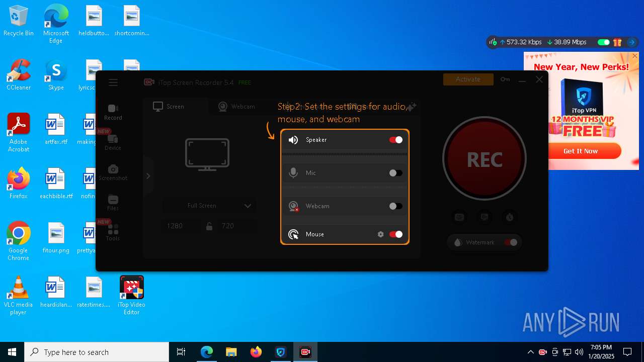Image resolution: width=644 pixels, height=362 pixels.
Task: Expand the side panel chevron arrow
Action: tap(148, 176)
